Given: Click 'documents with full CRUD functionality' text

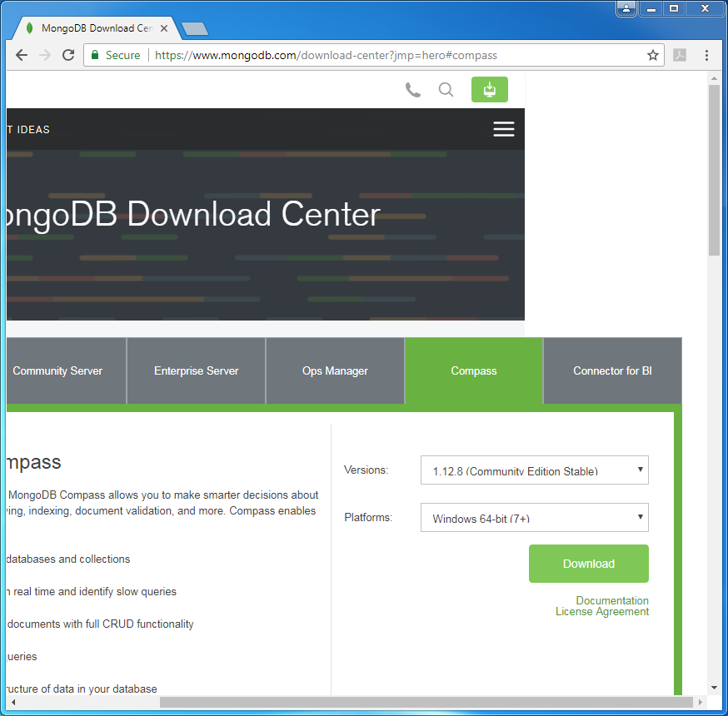Looking at the screenshot, I should pos(100,624).
